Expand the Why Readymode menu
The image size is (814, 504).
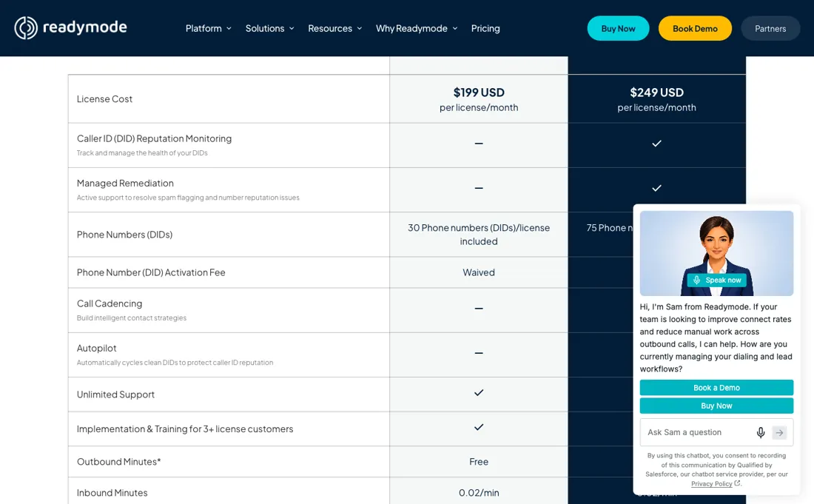(417, 29)
